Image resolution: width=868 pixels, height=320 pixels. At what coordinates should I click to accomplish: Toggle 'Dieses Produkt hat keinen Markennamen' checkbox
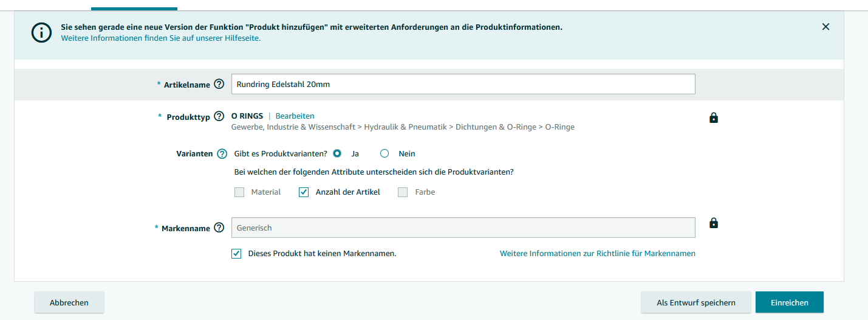coord(236,254)
